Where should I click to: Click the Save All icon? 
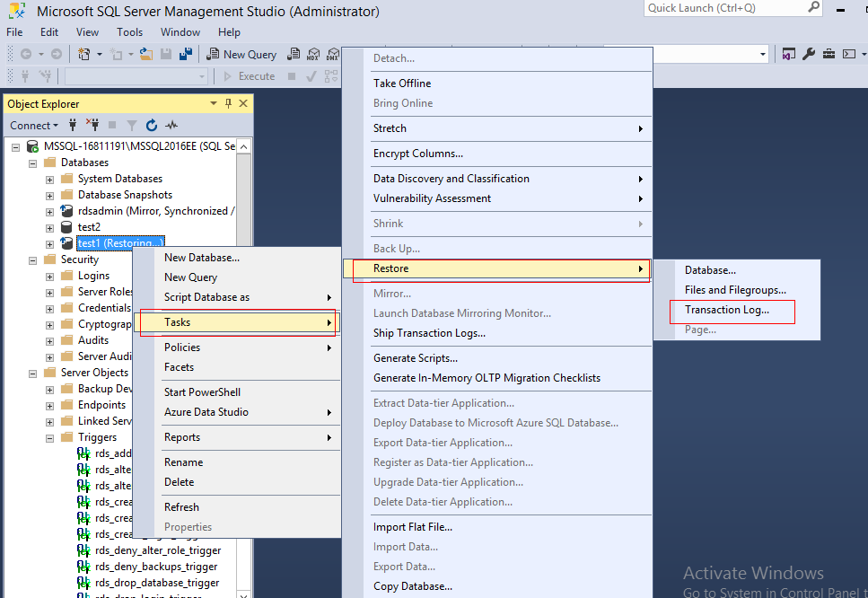186,54
